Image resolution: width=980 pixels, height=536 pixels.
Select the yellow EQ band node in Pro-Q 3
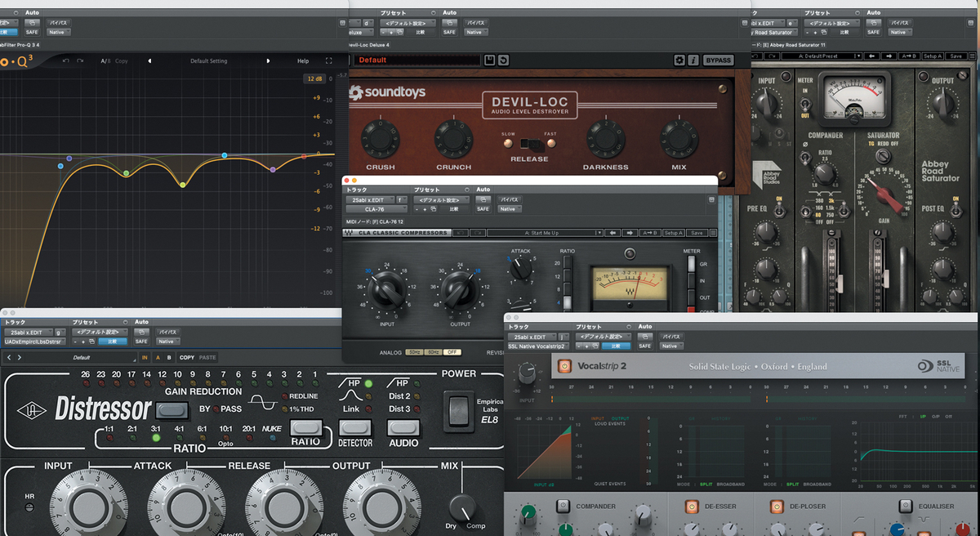183,185
